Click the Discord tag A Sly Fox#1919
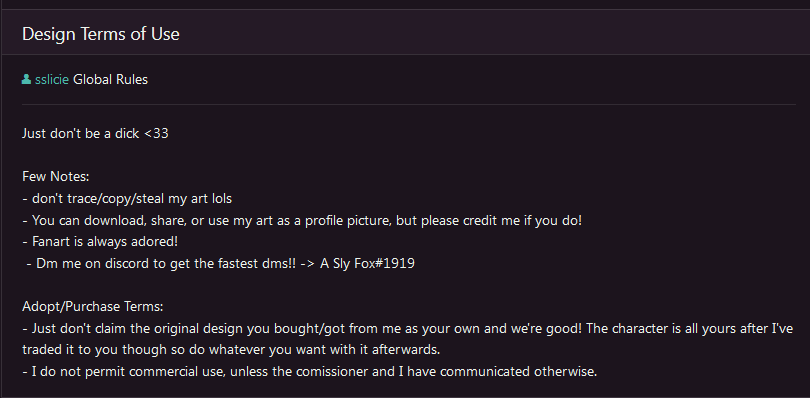The image size is (810, 398). tap(367, 264)
